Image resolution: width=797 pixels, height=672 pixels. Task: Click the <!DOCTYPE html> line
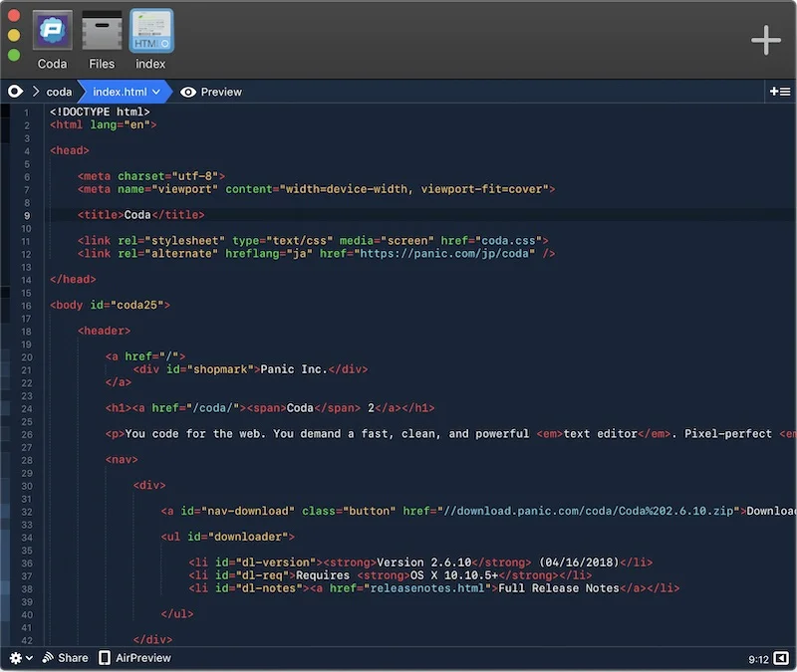[x=100, y=112]
